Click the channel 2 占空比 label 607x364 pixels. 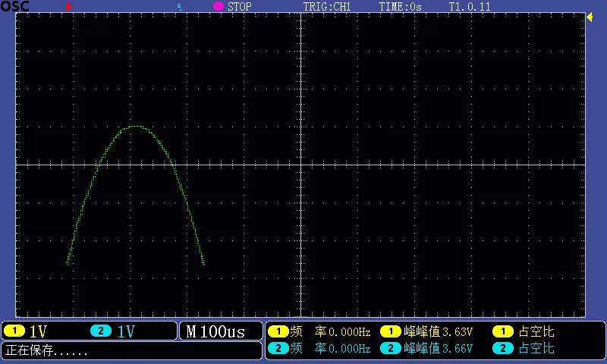pos(536,348)
